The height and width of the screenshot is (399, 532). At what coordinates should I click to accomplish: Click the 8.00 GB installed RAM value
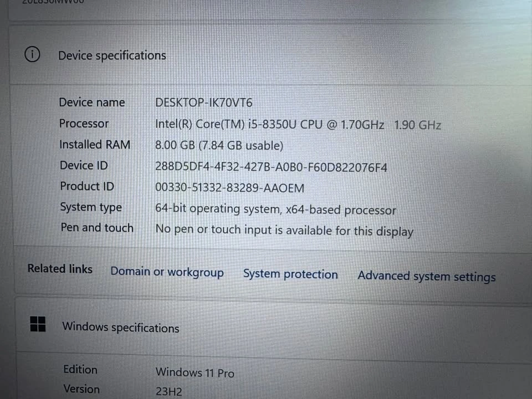pyautogui.click(x=219, y=146)
